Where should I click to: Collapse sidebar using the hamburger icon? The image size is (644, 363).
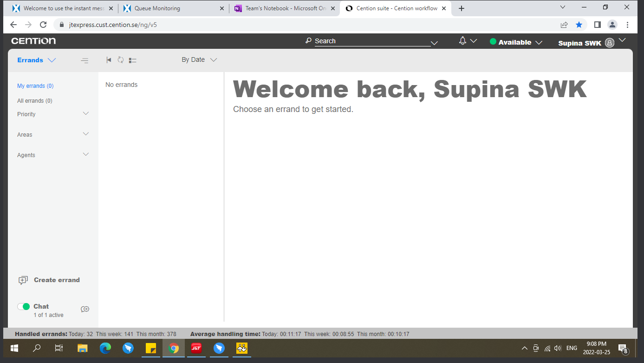(85, 60)
